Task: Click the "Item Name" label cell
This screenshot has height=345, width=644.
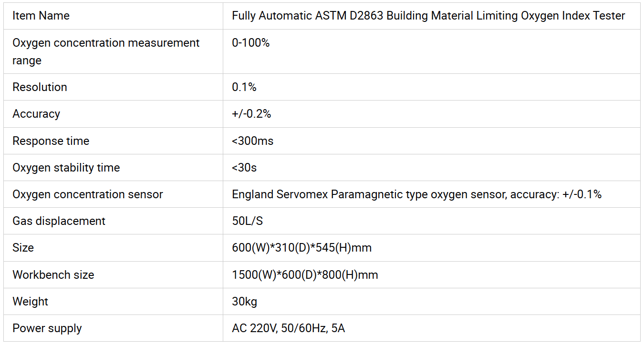Action: pyautogui.click(x=41, y=16)
